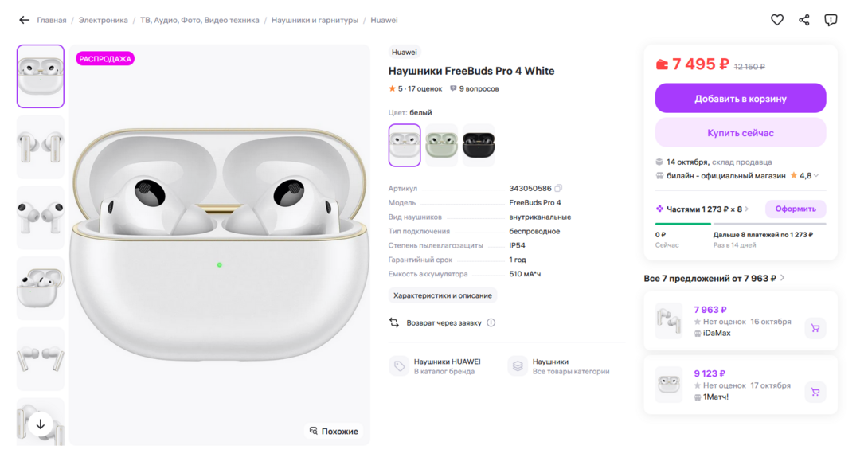Image resolution: width=868 pixels, height=469 pixels.
Task: Click Добавить в корзину button
Action: pyautogui.click(x=741, y=99)
